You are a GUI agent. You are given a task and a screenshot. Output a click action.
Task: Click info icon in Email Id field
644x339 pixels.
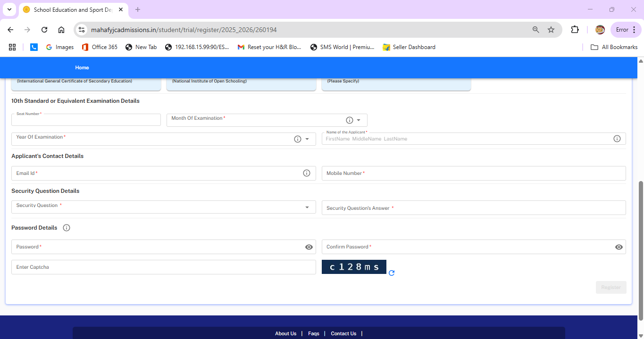307,173
